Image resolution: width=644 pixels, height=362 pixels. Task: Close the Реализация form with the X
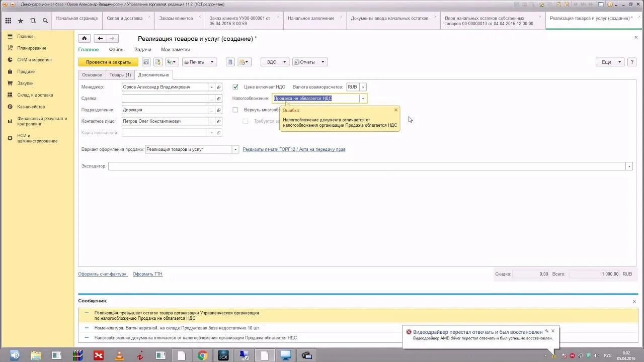click(x=636, y=38)
